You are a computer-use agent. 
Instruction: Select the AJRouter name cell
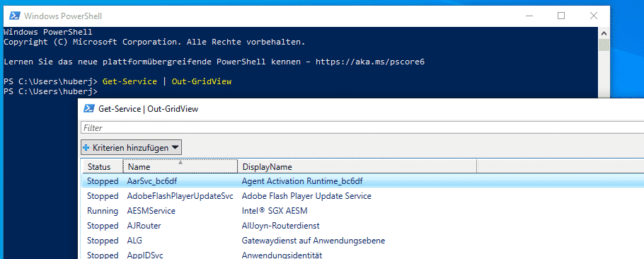(x=144, y=226)
